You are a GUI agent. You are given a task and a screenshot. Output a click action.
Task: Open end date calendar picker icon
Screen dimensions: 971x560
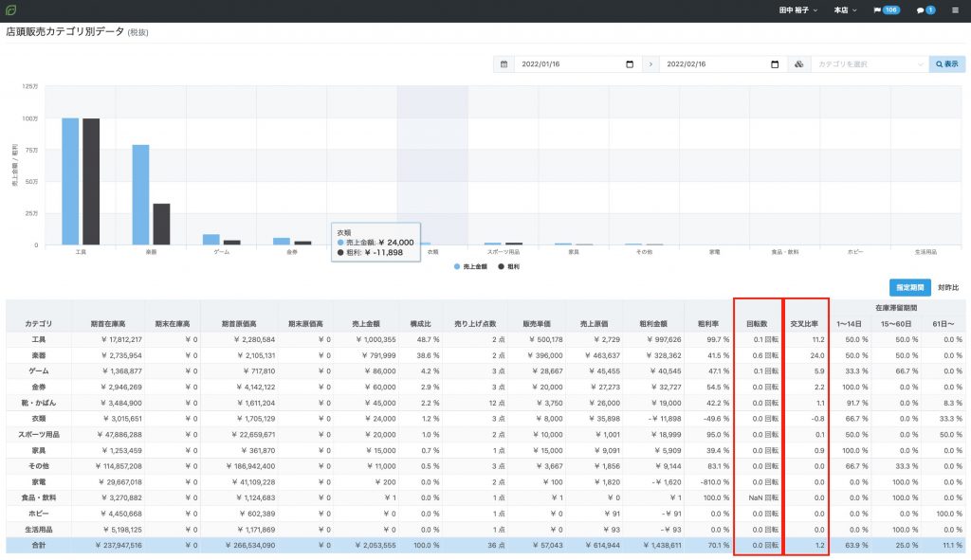pos(775,64)
